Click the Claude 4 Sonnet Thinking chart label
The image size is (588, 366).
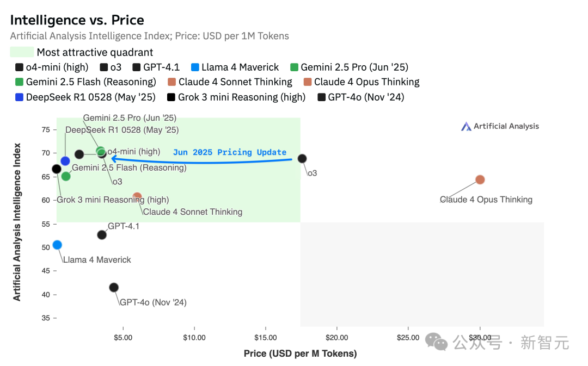193,212
